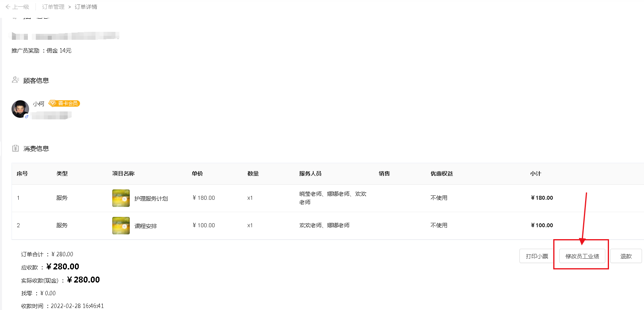
Task: Click 护理服务计划 product thumbnail
Action: click(x=121, y=198)
